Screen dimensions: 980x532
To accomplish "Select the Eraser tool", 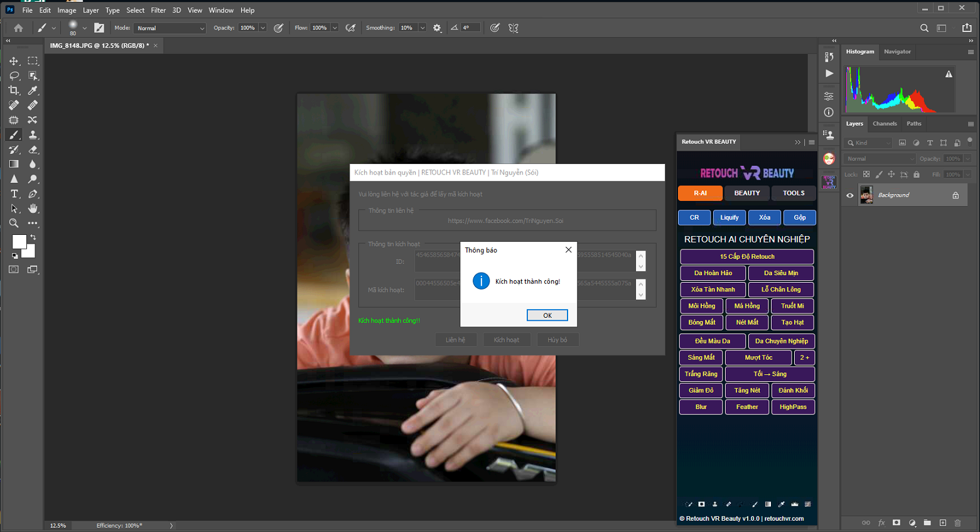I will (x=33, y=149).
